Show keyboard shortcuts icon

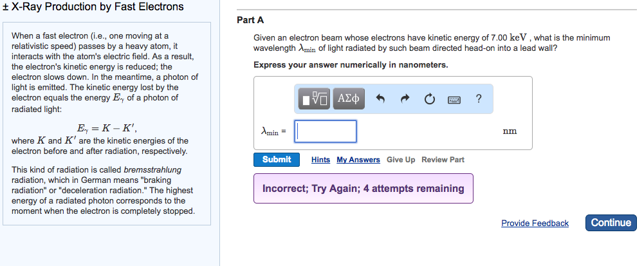coord(454,99)
